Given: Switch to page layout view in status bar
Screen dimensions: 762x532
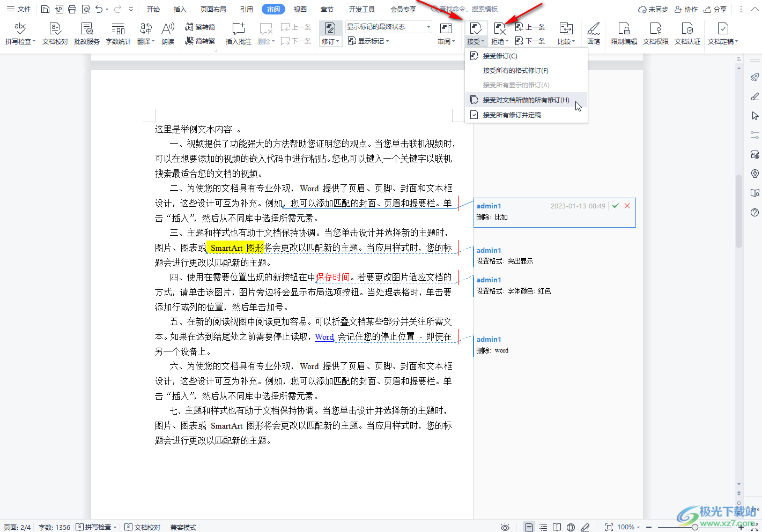Looking at the screenshot, I should 529,527.
